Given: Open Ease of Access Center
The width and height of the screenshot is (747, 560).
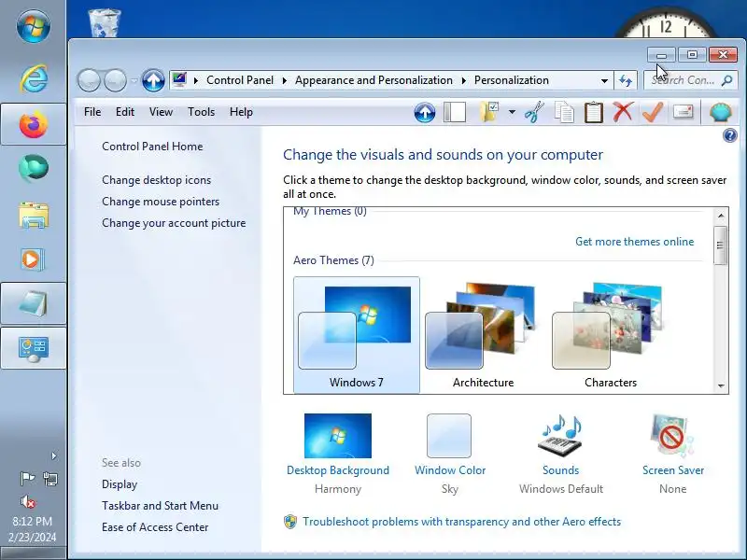Looking at the screenshot, I should [x=155, y=527].
